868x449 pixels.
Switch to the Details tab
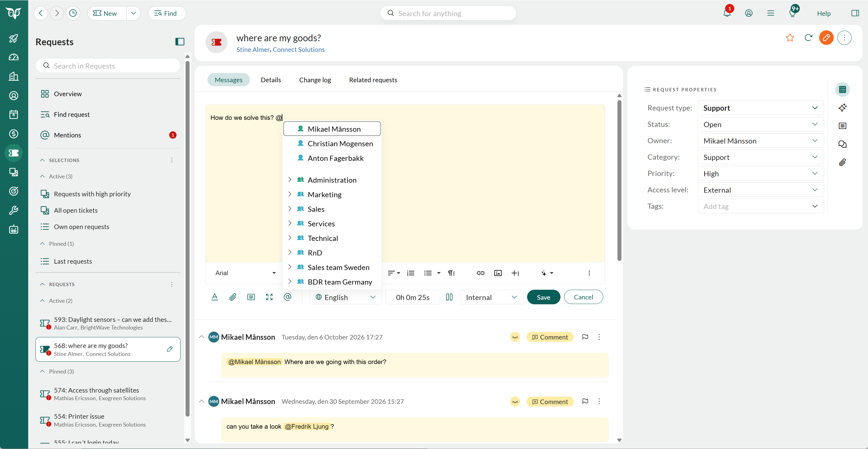point(271,80)
